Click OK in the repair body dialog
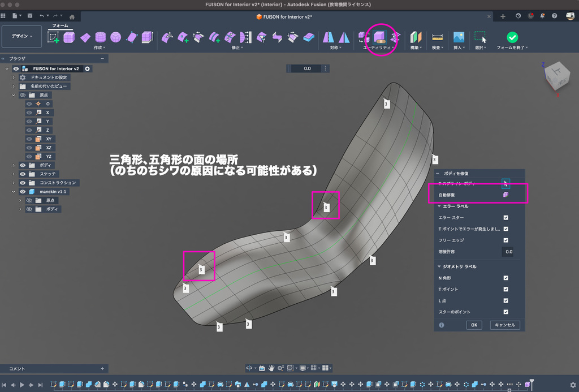This screenshot has width=579, height=392. [x=474, y=325]
